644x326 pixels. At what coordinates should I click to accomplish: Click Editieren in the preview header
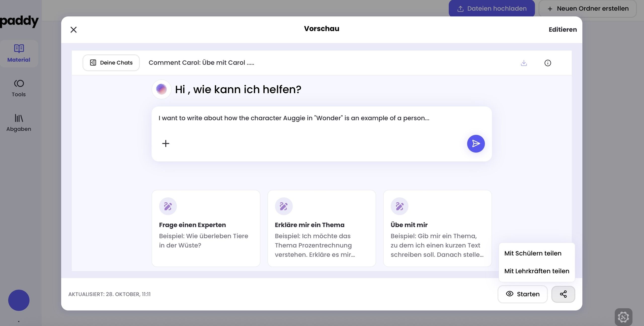click(562, 29)
